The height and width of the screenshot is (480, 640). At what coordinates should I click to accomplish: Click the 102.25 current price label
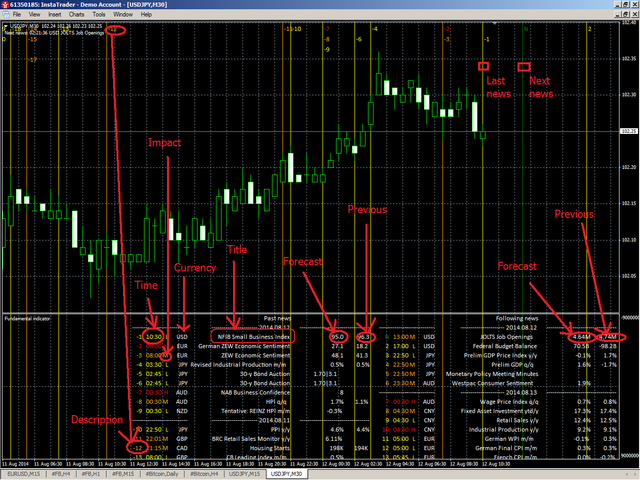629,131
